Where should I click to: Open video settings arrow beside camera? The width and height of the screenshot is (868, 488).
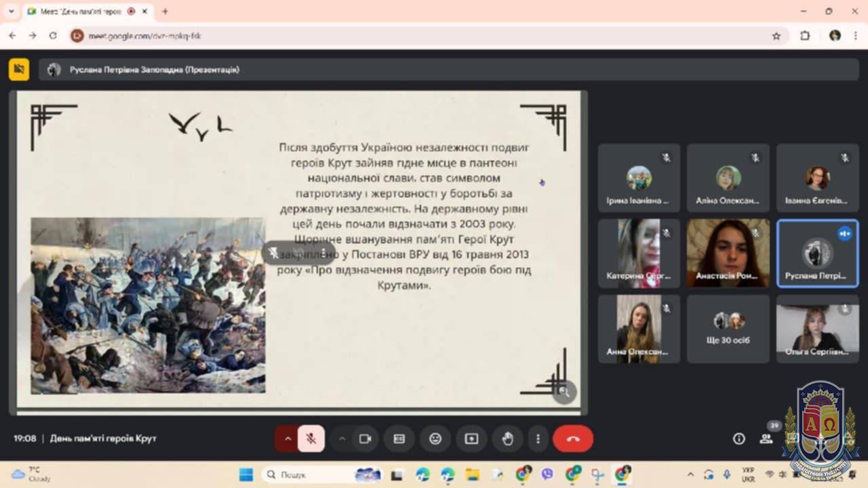[342, 439]
